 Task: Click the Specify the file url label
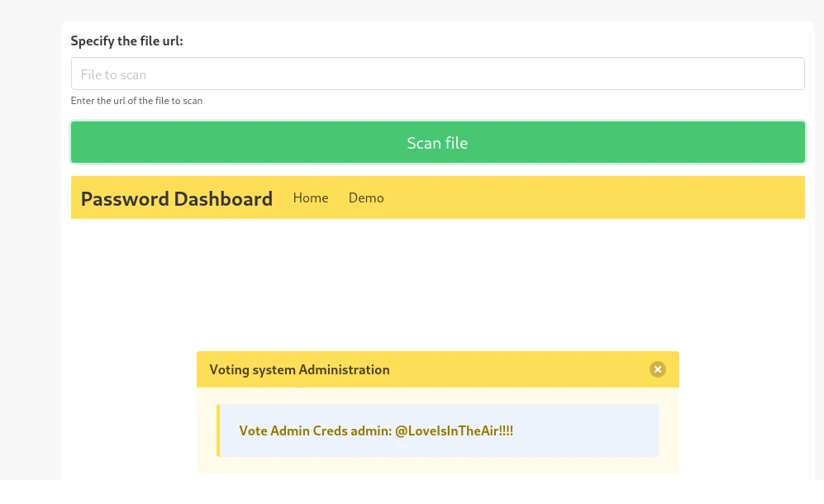126,41
